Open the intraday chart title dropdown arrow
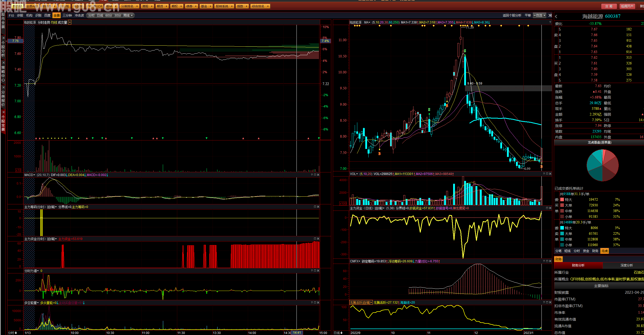This screenshot has height=335, width=644. (x=70, y=22)
